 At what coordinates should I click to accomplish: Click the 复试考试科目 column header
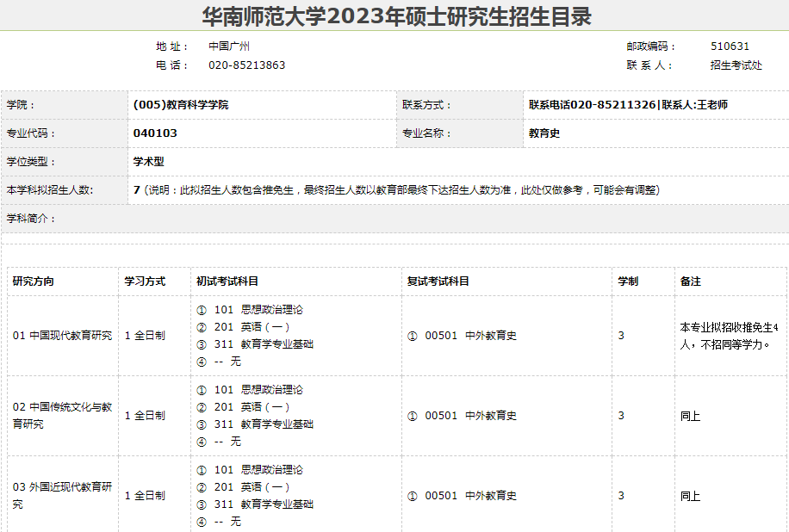click(x=438, y=281)
